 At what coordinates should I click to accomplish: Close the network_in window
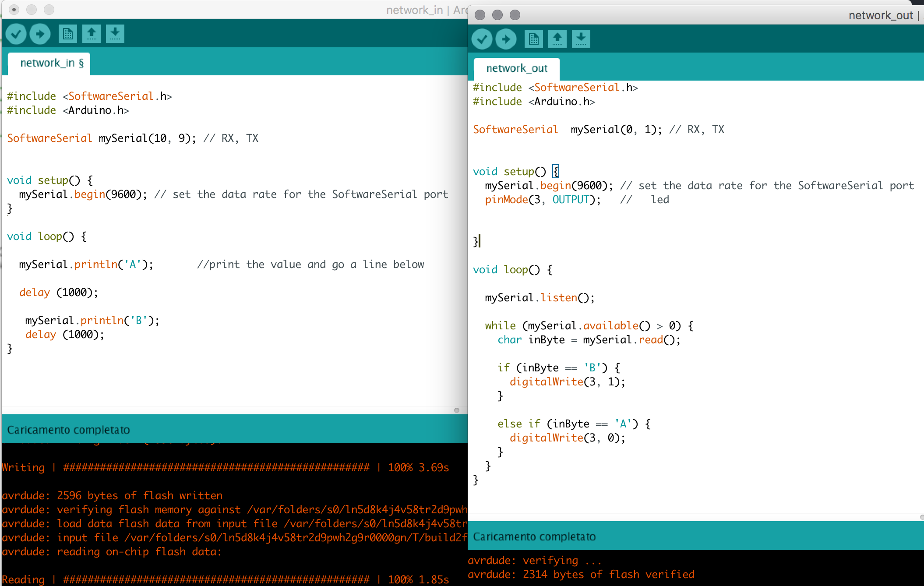pyautogui.click(x=14, y=10)
